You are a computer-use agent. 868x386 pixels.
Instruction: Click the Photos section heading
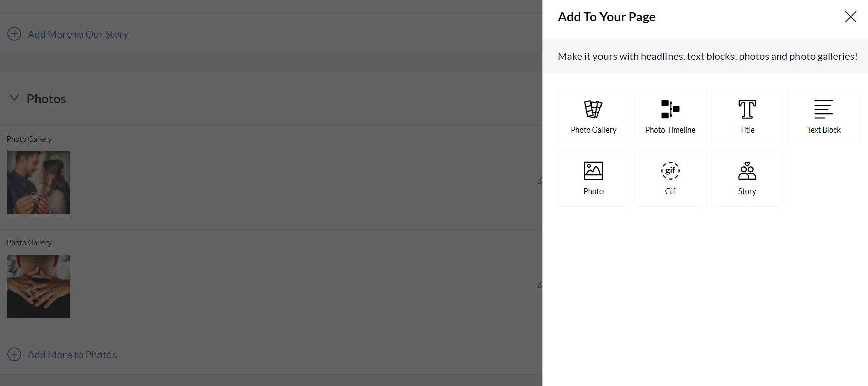46,99
